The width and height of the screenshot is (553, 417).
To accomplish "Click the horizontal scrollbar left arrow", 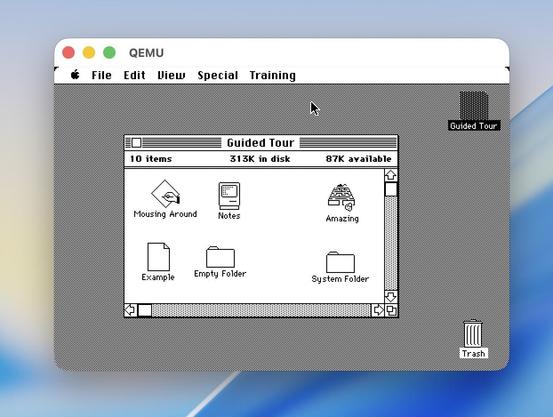I will tap(130, 310).
